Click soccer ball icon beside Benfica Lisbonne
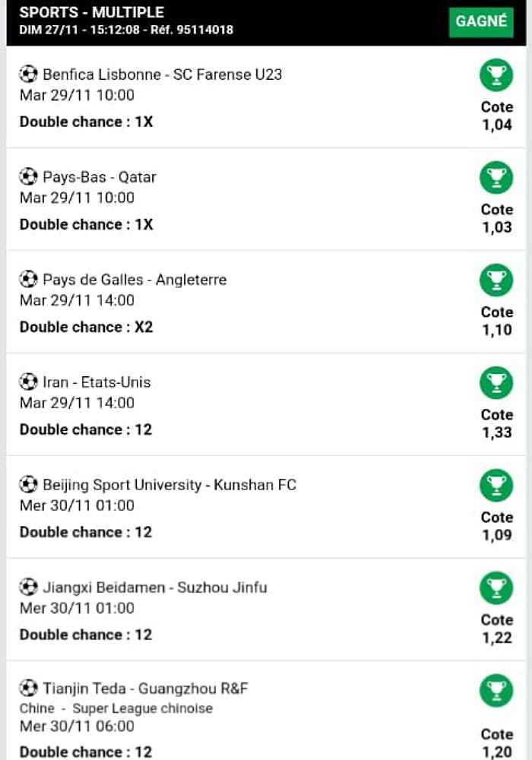 coord(28,74)
